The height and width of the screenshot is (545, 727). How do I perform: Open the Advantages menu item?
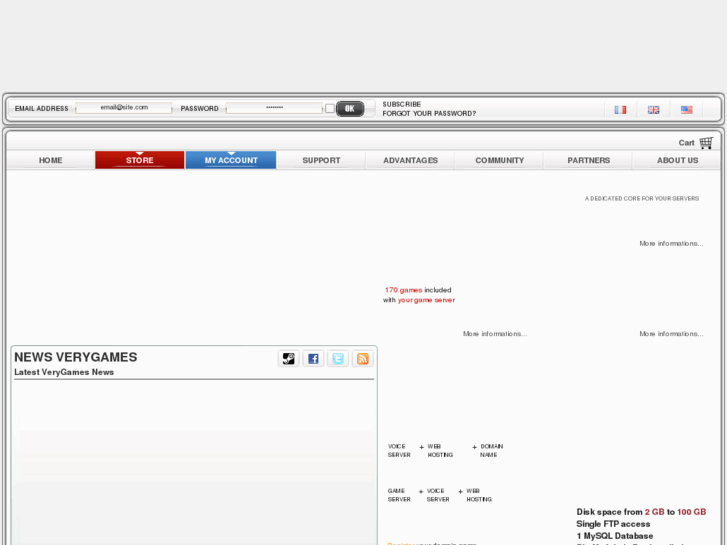click(410, 160)
